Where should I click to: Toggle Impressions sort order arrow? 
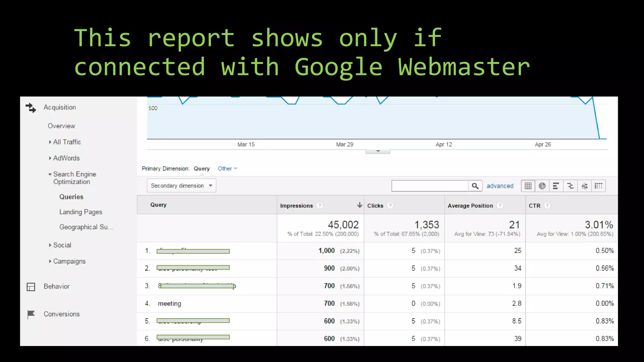click(360, 205)
